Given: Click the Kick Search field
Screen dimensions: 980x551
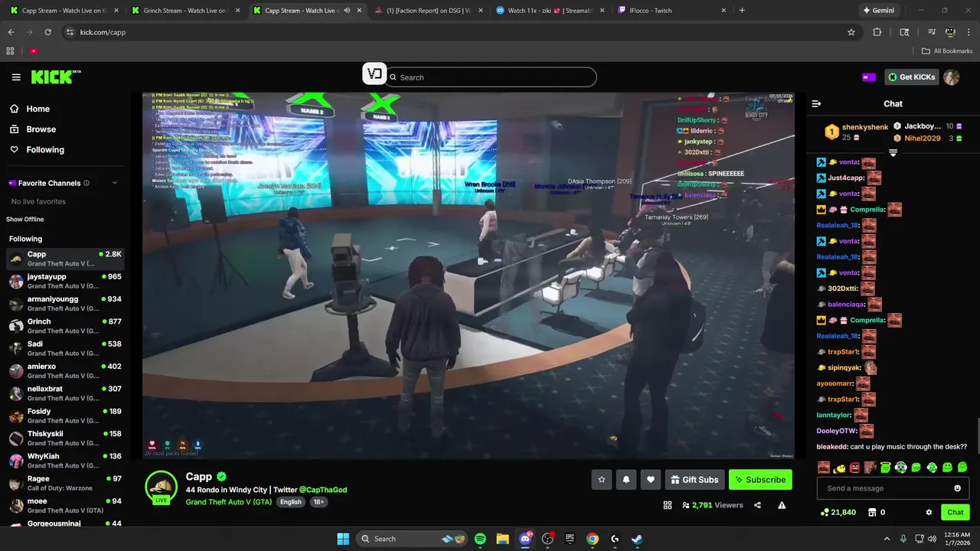Looking at the screenshot, I should point(490,77).
